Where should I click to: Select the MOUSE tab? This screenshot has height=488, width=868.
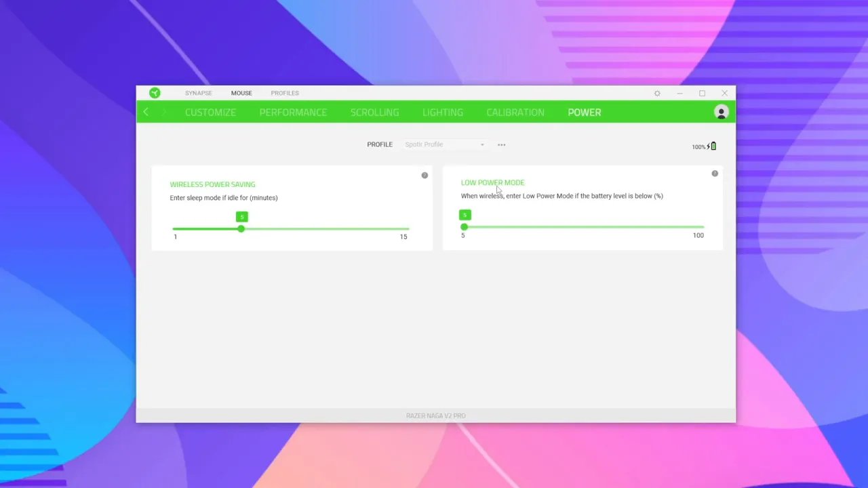241,93
